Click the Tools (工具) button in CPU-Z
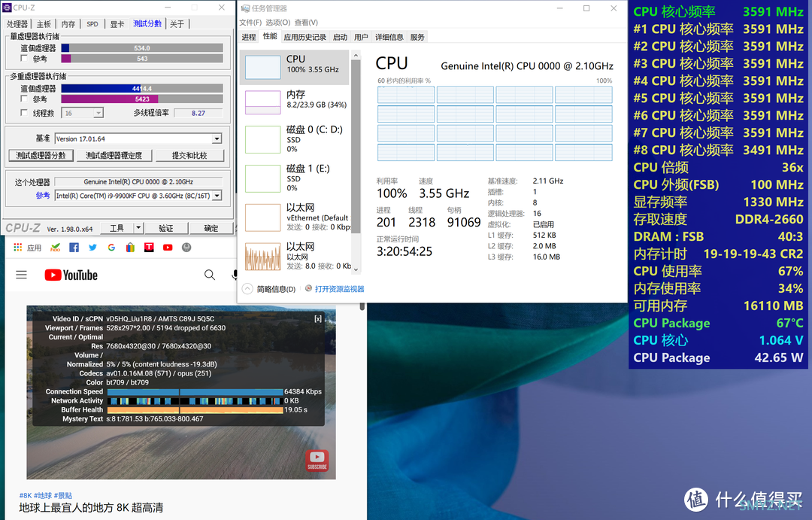The width and height of the screenshot is (812, 520). [x=117, y=228]
